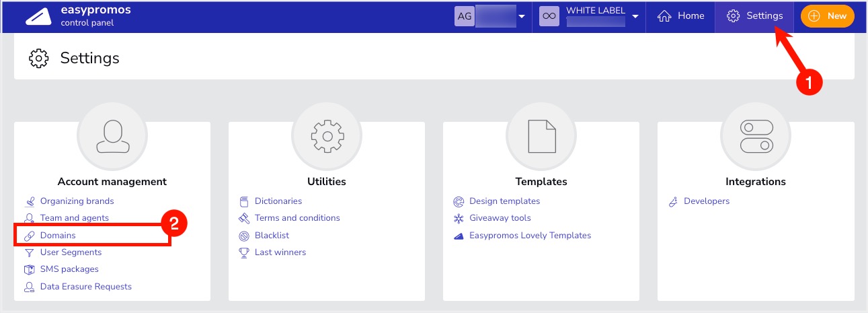Open Dictionaries under Utilities

coord(278,201)
